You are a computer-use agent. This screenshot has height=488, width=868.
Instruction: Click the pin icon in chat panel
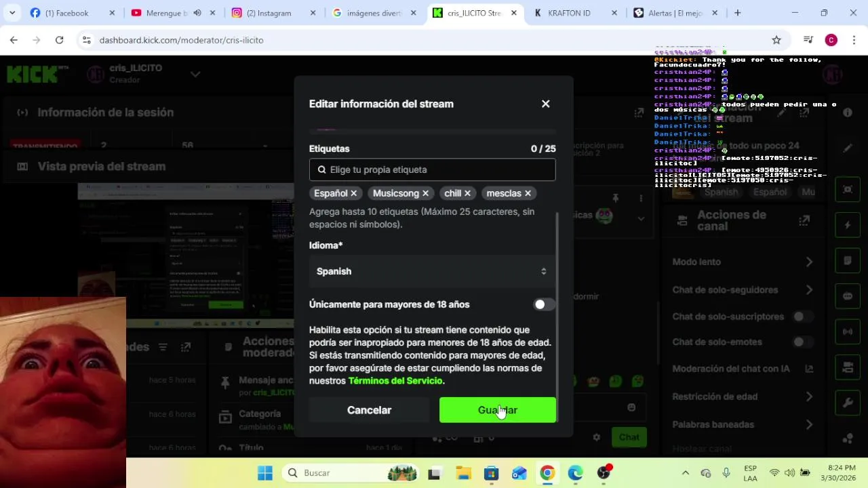616,198
